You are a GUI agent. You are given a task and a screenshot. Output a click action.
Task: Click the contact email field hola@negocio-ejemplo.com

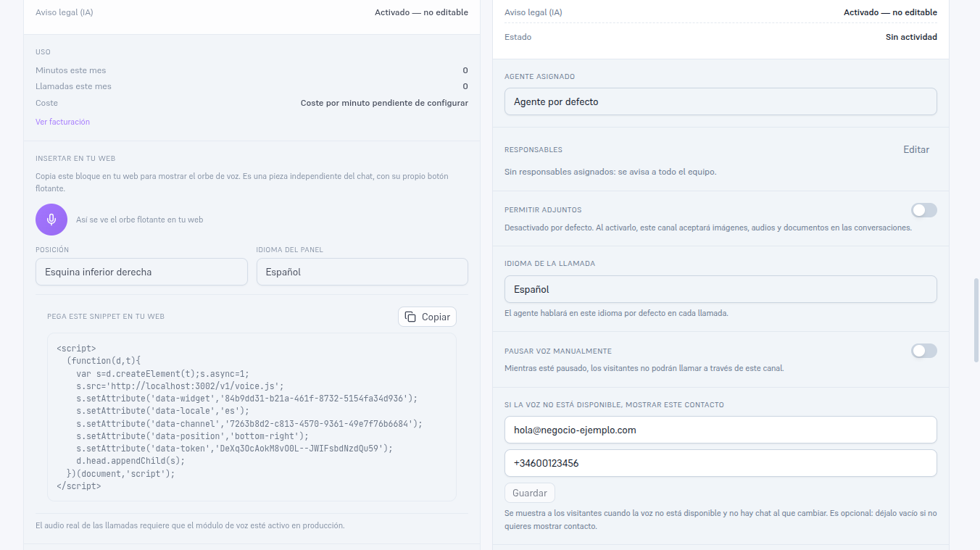721,430
